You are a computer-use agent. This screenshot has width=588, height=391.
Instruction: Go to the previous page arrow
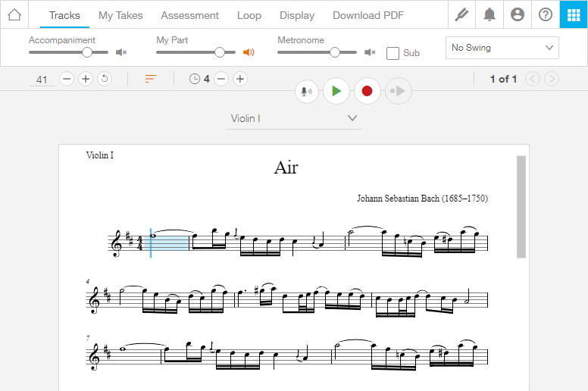533,79
